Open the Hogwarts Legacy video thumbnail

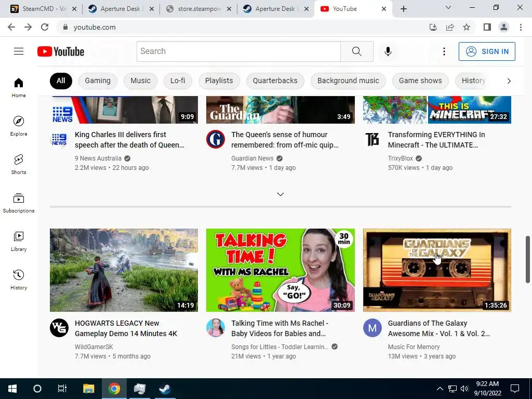[124, 270]
